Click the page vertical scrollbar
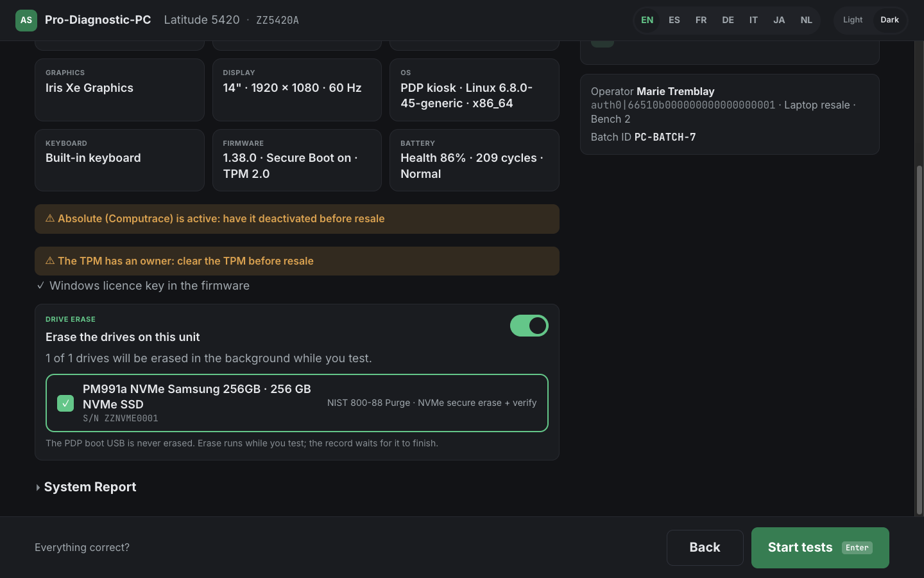Image resolution: width=924 pixels, height=578 pixels. click(x=919, y=340)
